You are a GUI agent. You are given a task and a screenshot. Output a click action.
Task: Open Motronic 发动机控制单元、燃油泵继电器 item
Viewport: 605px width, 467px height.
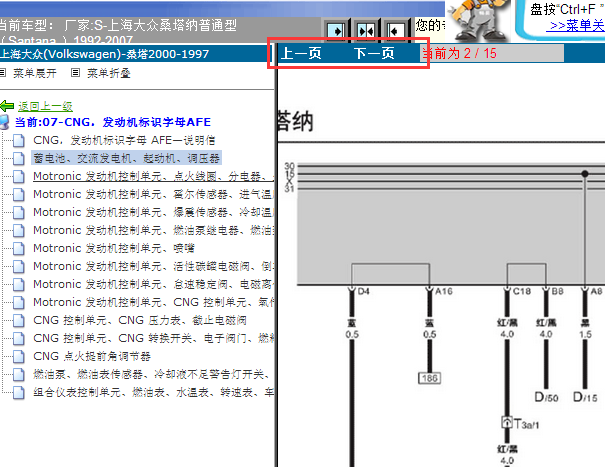coord(153,230)
